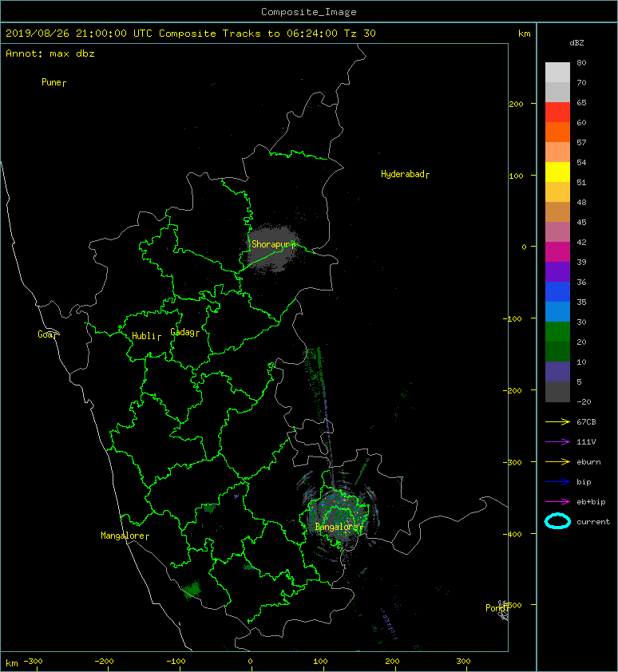Click the Bangalore city label
This screenshot has height=672, width=618.
(x=339, y=527)
